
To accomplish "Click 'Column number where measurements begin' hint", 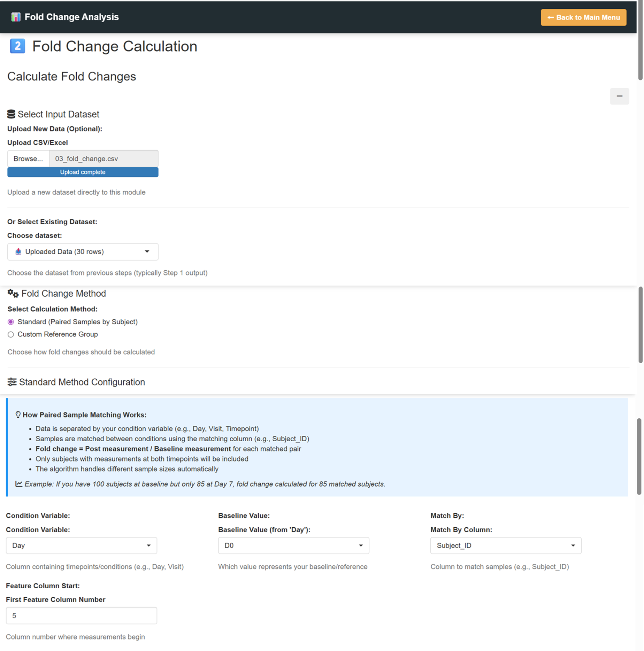I will click(75, 637).
